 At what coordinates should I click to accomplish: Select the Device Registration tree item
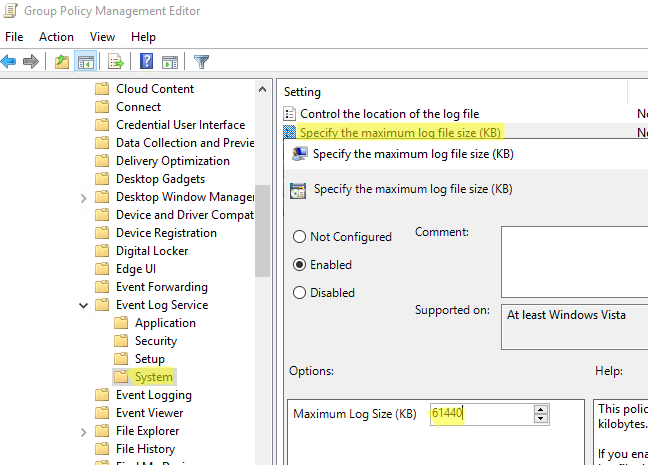(x=166, y=233)
